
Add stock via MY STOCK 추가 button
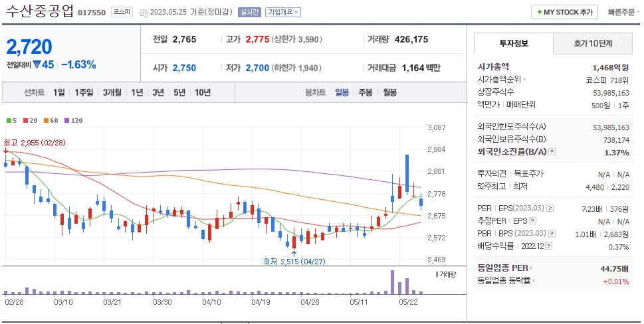coord(564,12)
